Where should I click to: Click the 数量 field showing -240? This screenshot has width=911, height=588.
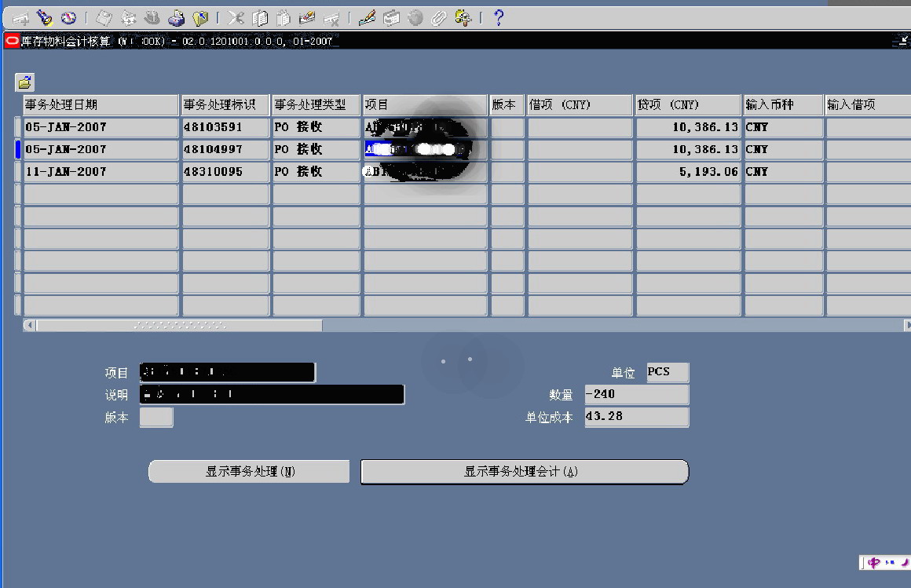click(636, 395)
